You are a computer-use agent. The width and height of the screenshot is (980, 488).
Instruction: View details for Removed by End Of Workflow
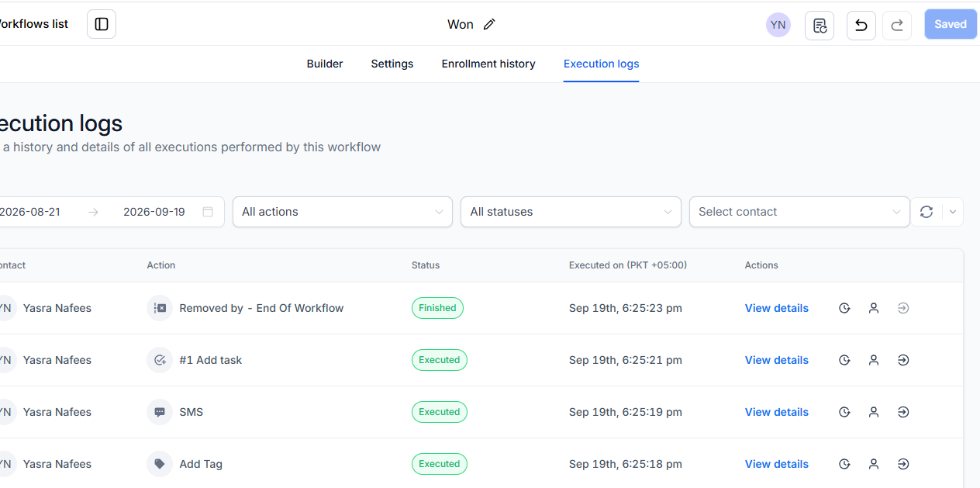point(777,308)
